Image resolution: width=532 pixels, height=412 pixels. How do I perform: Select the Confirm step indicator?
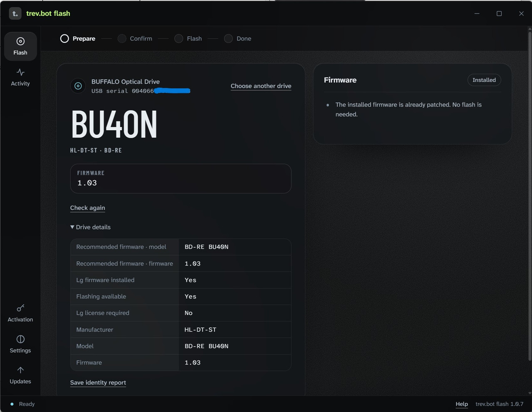135,39
